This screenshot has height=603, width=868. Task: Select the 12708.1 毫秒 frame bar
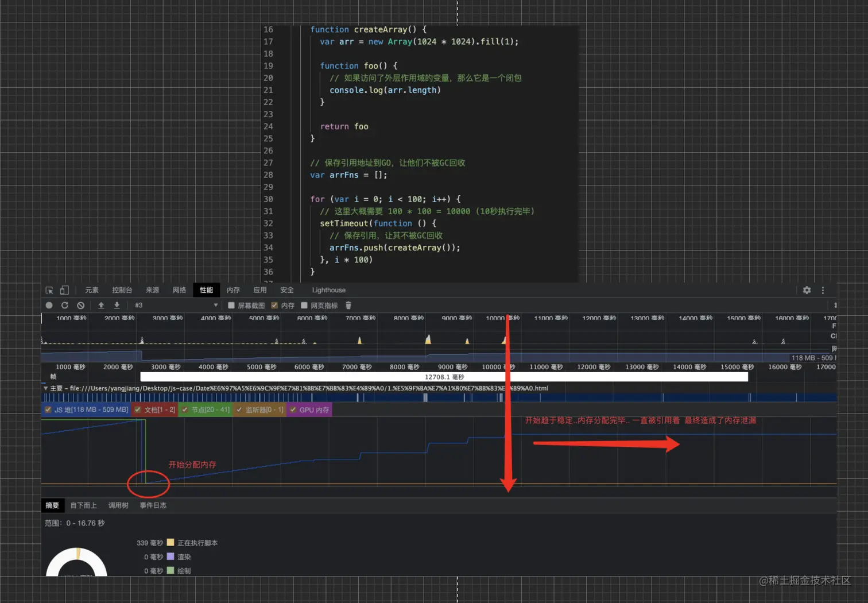click(444, 377)
